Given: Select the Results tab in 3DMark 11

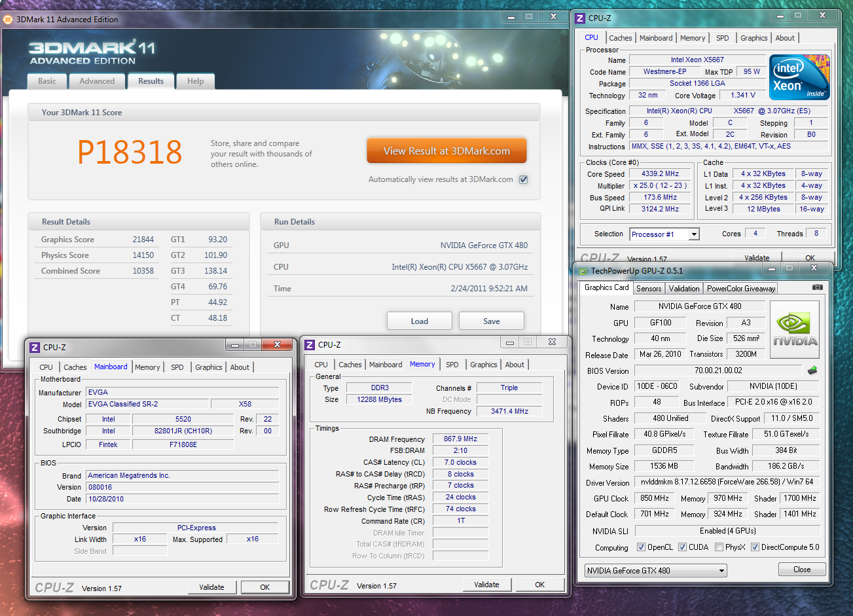Looking at the screenshot, I should coord(151,81).
